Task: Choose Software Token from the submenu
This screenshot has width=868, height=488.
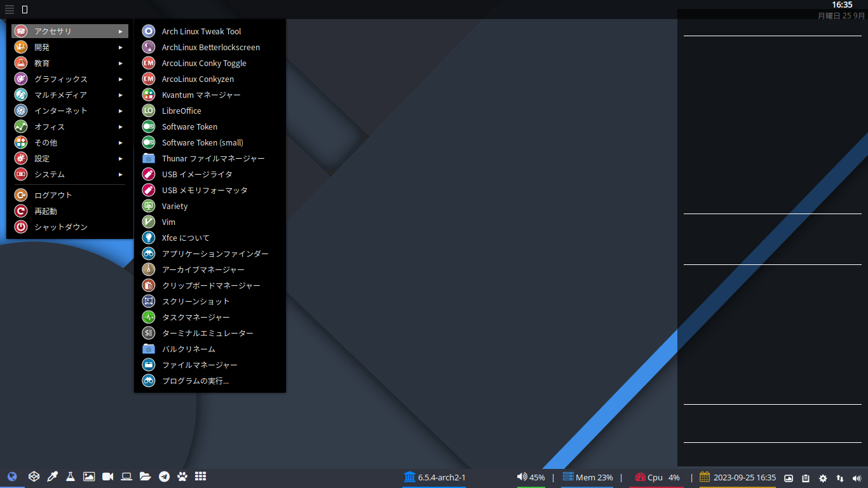Action: coord(210,126)
